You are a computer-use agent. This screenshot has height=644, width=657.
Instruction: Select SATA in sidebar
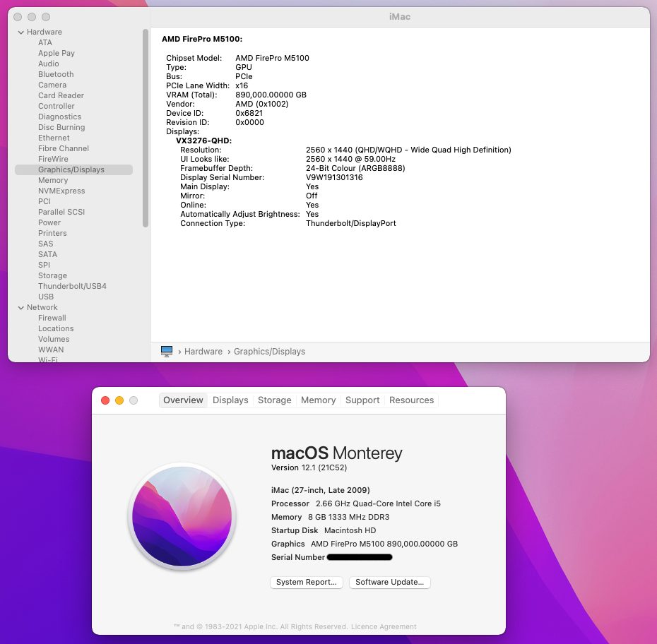48,255
